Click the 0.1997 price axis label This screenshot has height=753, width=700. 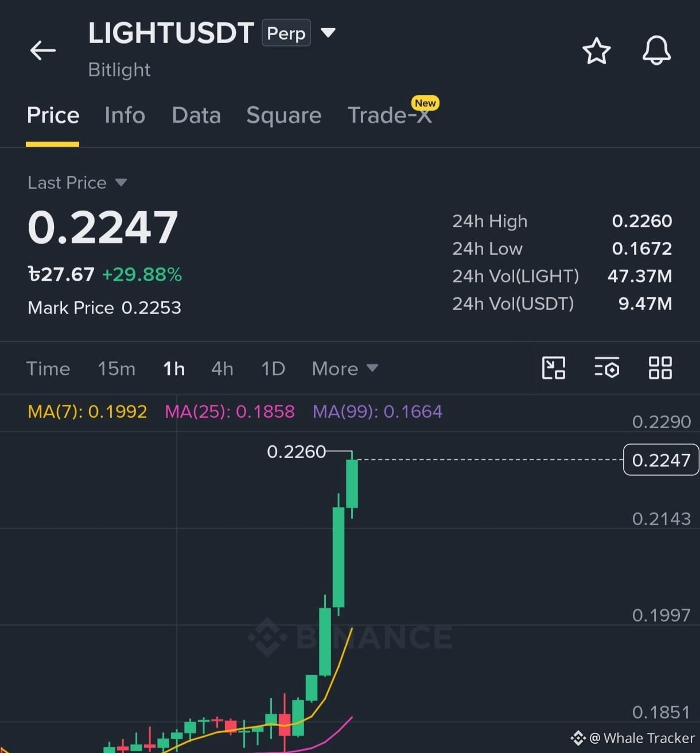(x=661, y=615)
